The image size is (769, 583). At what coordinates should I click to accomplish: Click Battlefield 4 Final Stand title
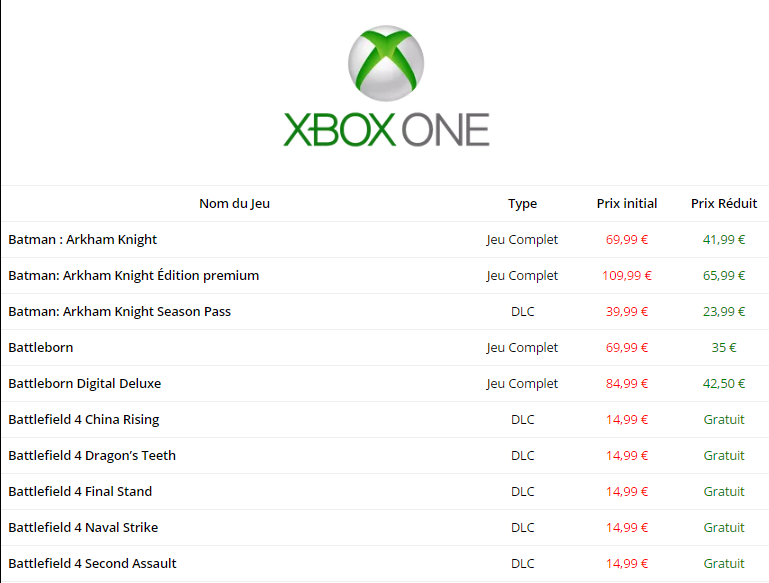tap(80, 491)
